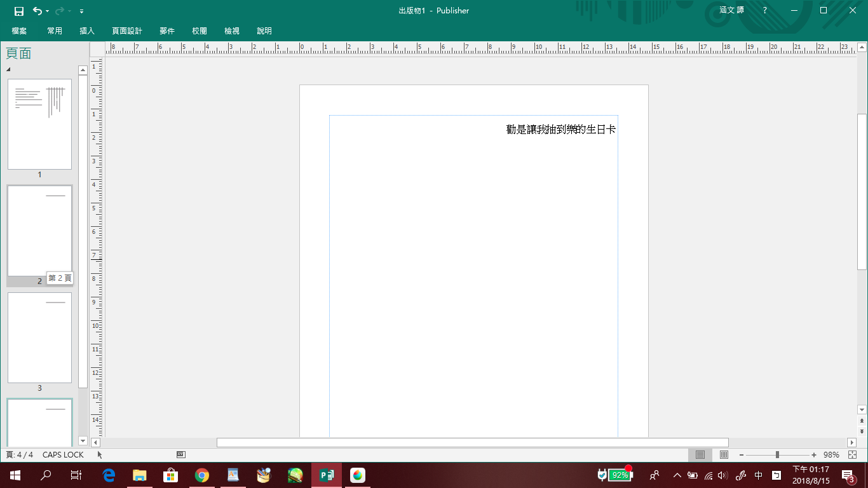Switch to two-page spread view icon
The image size is (868, 488).
(724, 455)
